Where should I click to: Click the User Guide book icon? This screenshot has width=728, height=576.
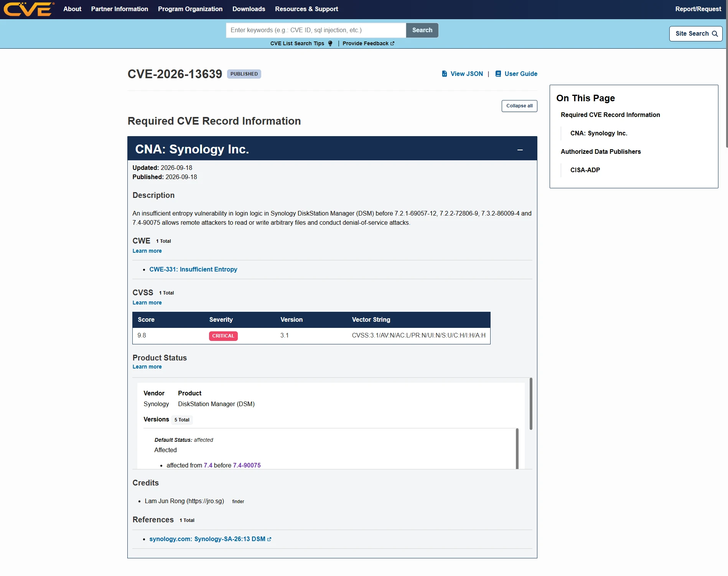[x=498, y=74]
